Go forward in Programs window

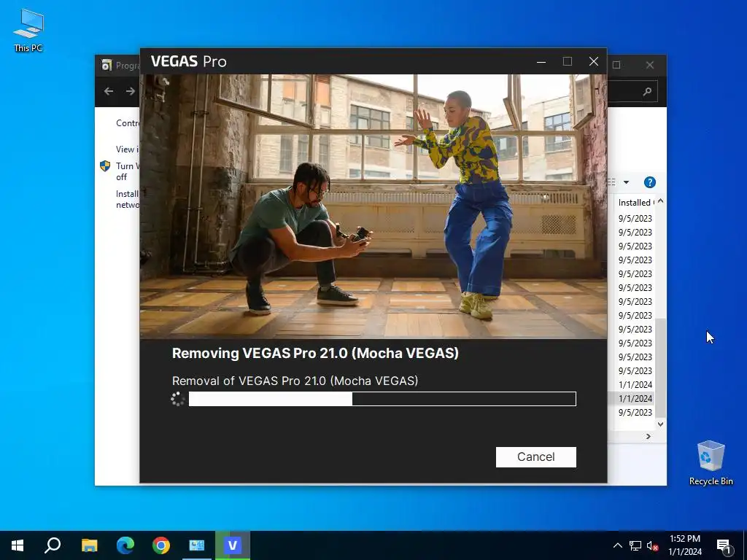[x=130, y=91]
